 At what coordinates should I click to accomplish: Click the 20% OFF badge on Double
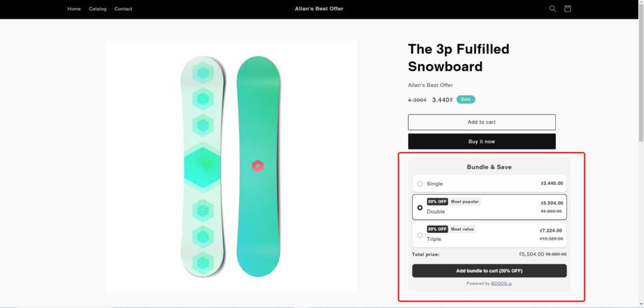click(x=437, y=202)
